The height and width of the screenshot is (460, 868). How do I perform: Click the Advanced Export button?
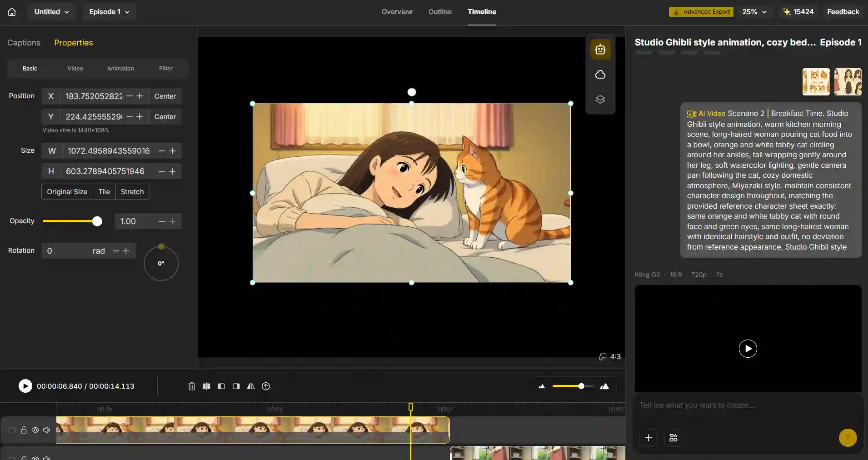tap(702, 12)
